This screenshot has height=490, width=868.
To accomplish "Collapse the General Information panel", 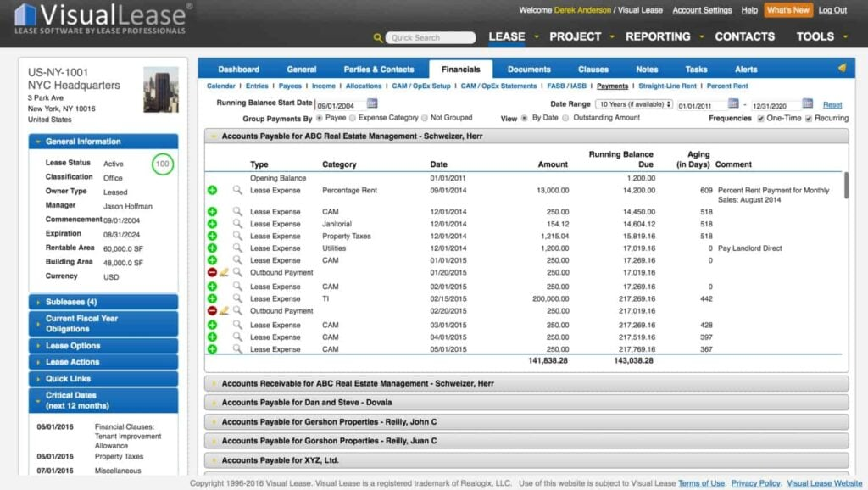I will coord(103,142).
